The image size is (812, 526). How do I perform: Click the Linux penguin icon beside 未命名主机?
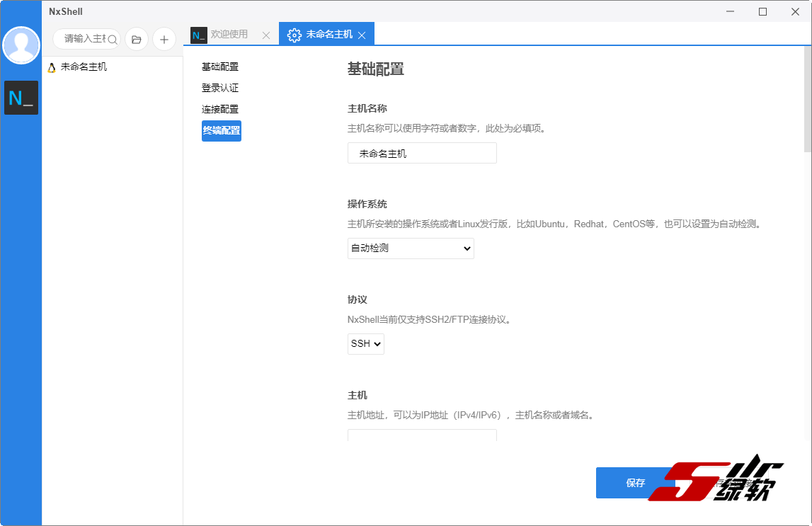pyautogui.click(x=51, y=67)
